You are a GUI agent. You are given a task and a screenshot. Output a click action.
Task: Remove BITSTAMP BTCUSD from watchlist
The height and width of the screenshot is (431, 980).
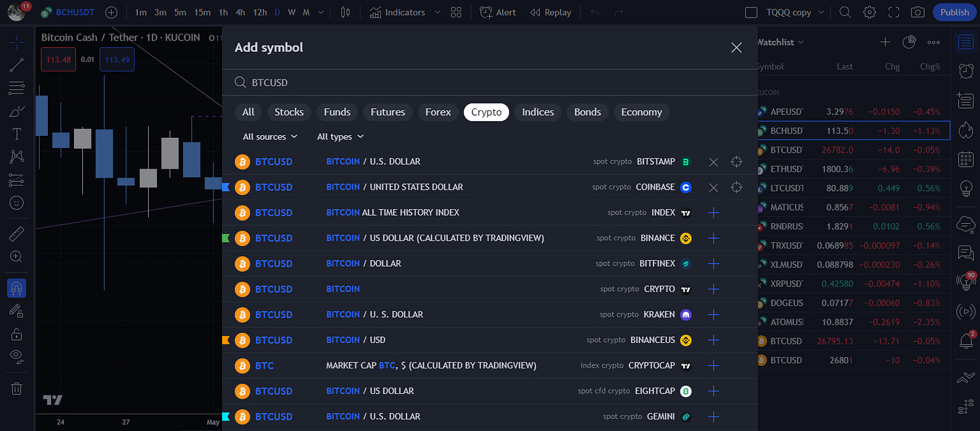coord(714,162)
